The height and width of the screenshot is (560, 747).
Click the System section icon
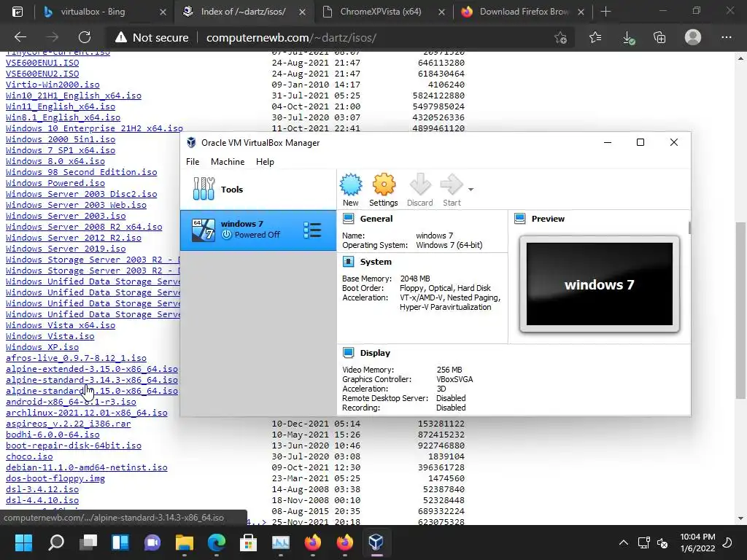tap(348, 262)
